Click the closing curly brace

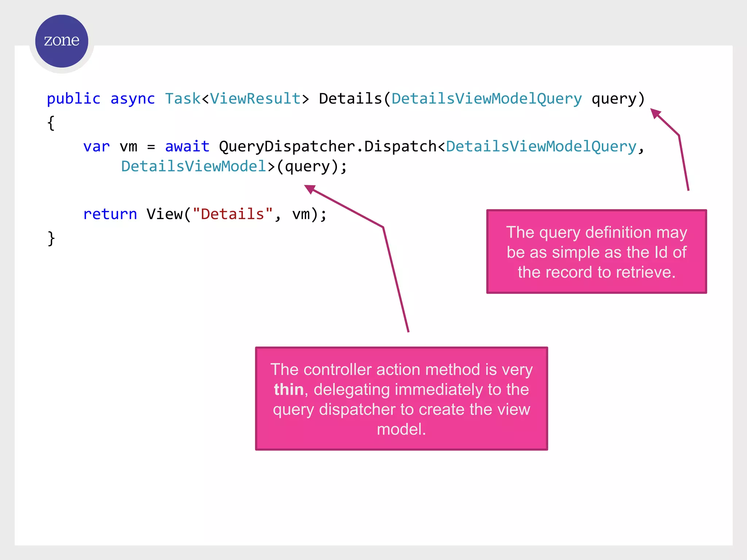coord(51,238)
